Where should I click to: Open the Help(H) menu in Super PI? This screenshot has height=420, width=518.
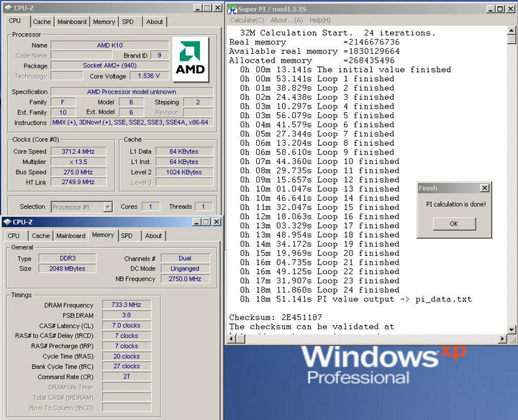coord(319,20)
